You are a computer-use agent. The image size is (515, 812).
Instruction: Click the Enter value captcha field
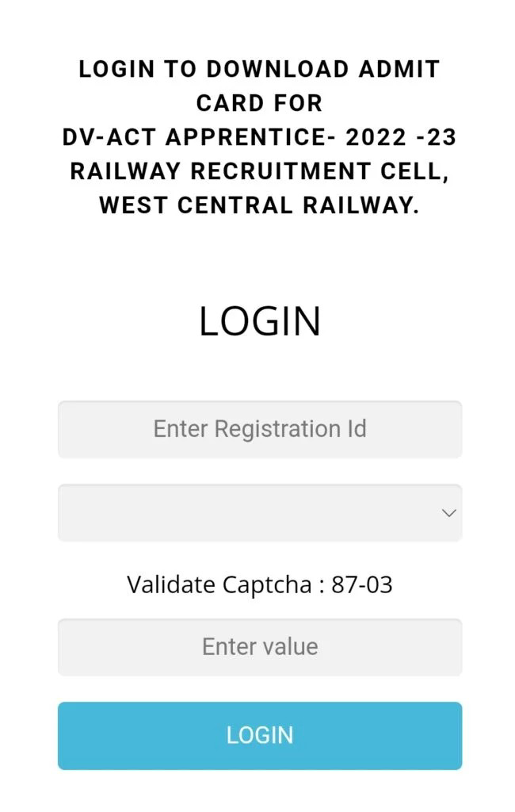click(259, 647)
